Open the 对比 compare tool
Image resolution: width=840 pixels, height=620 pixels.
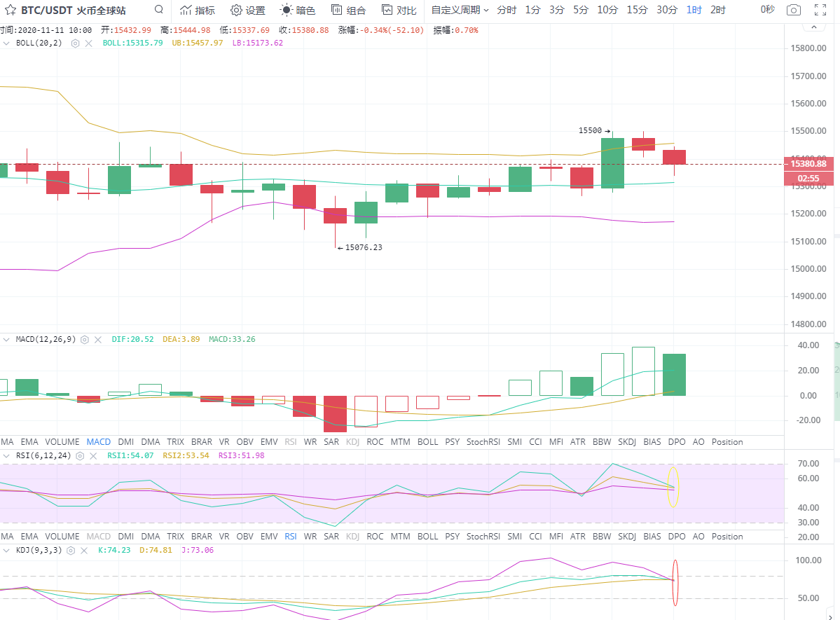pyautogui.click(x=399, y=11)
